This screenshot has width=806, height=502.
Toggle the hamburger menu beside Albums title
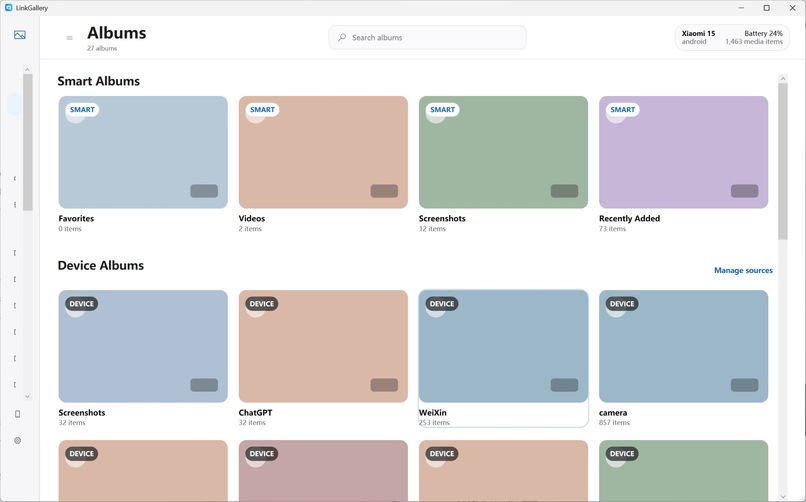[x=69, y=38]
